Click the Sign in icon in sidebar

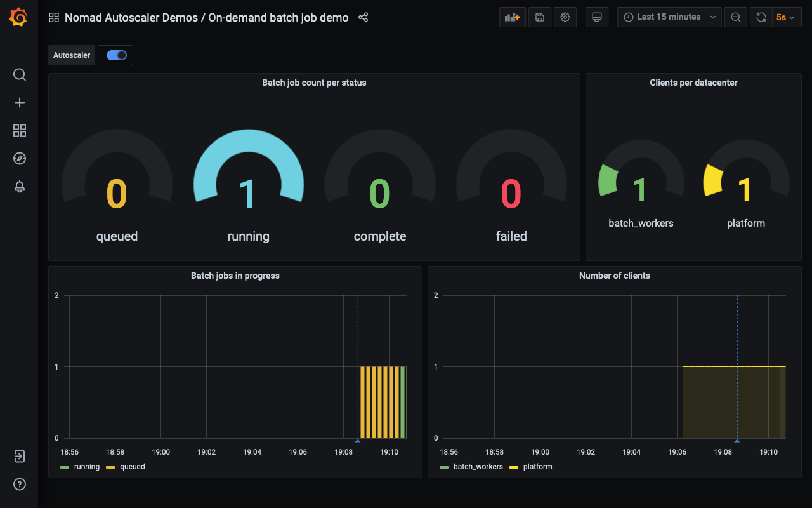pos(20,457)
